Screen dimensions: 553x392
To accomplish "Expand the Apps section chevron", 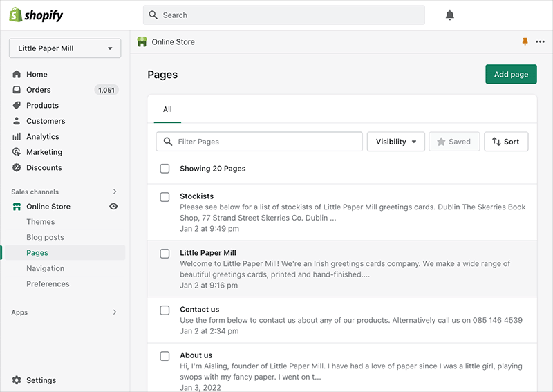I will coord(115,312).
